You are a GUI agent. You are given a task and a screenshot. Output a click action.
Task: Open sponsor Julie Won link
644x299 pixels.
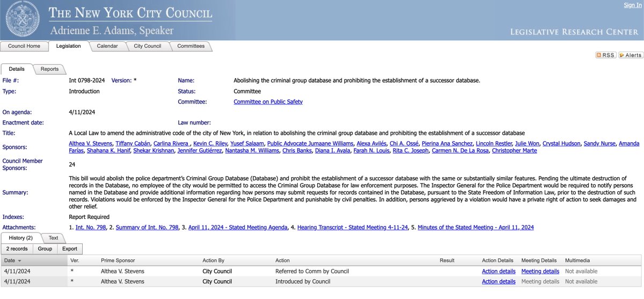[527, 144]
